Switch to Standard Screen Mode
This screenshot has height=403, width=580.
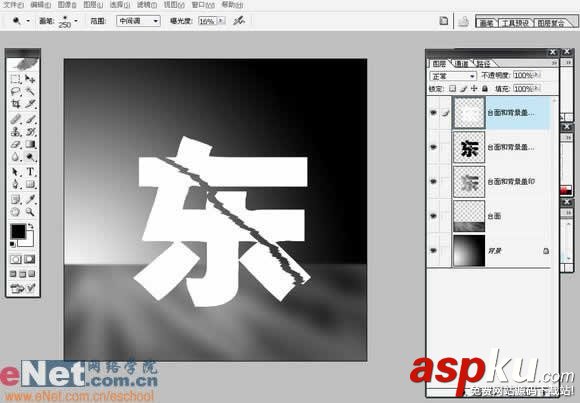tap(13, 274)
